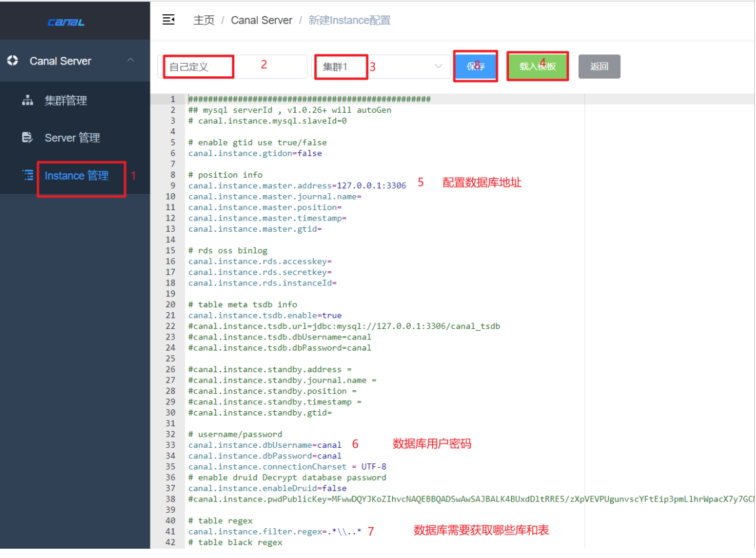756x558 pixels.
Task: Select the 集群1 cluster combo box
Action: (381, 66)
